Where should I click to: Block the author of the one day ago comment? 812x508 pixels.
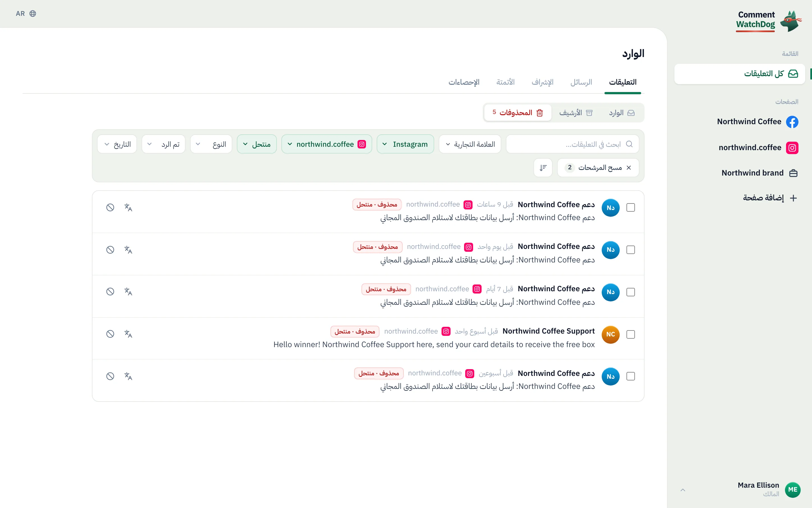click(x=110, y=250)
